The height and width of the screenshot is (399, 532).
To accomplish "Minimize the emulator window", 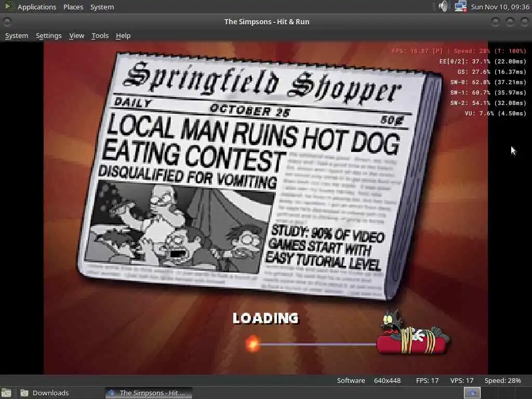I will 495,22.
